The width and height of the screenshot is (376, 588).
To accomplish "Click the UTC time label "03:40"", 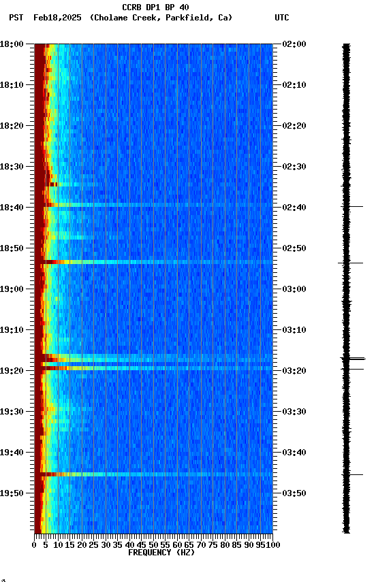I will [294, 453].
